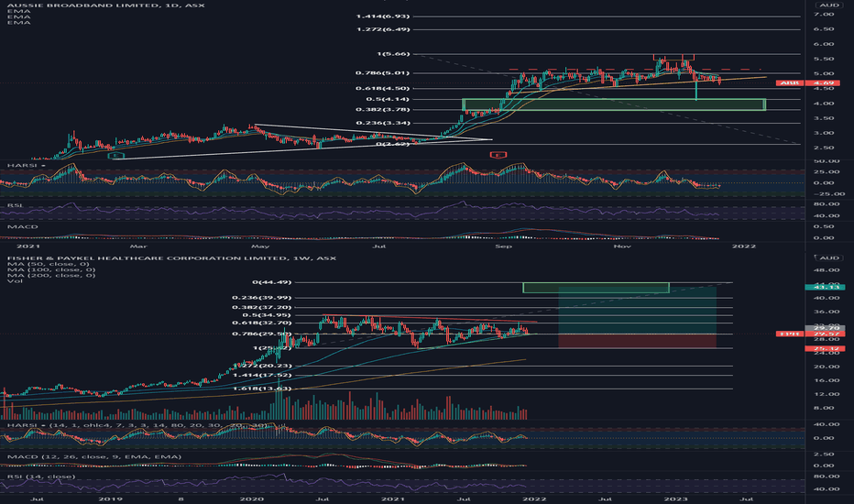Screen dimensions: 854x504
Task: Click the 12.00 value on the lower price axis
Action: coord(827,394)
